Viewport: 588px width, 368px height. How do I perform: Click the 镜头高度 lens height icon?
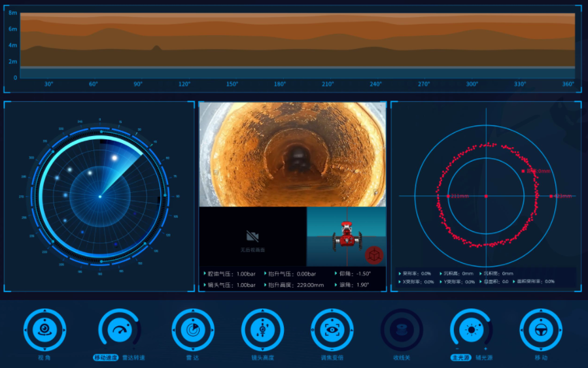[x=262, y=330]
